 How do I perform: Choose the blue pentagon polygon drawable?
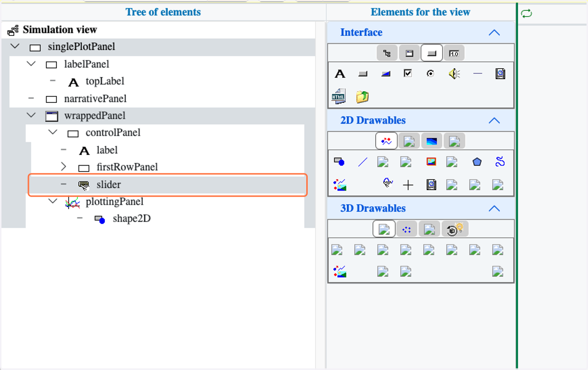pos(477,162)
